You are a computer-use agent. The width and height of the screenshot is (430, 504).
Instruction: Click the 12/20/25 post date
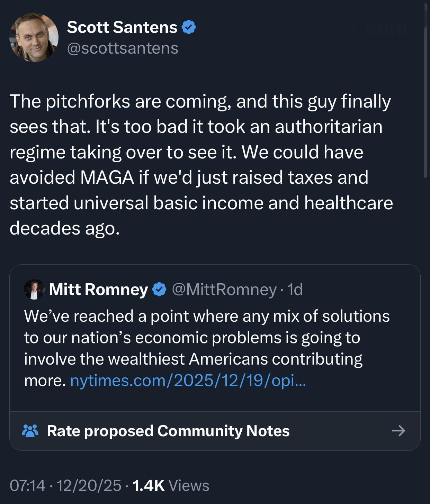[89, 485]
